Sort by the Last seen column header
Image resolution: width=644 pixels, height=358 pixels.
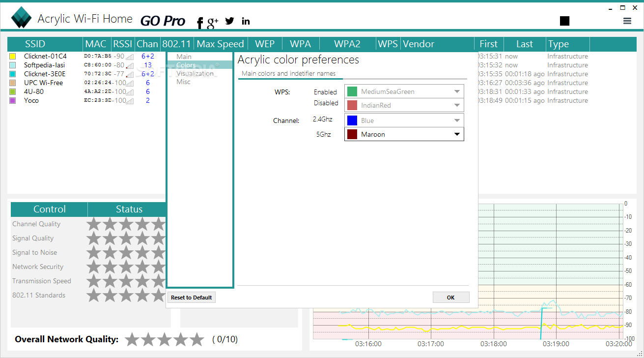pos(525,44)
